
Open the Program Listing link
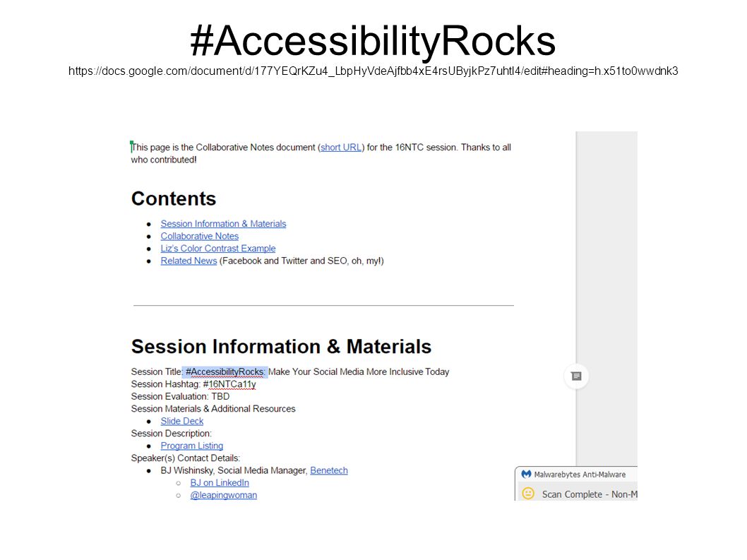191,446
